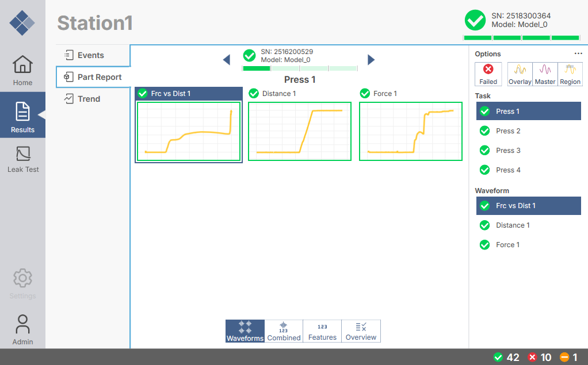588x365 pixels.
Task: Select the Press 3 task
Action: [528, 150]
